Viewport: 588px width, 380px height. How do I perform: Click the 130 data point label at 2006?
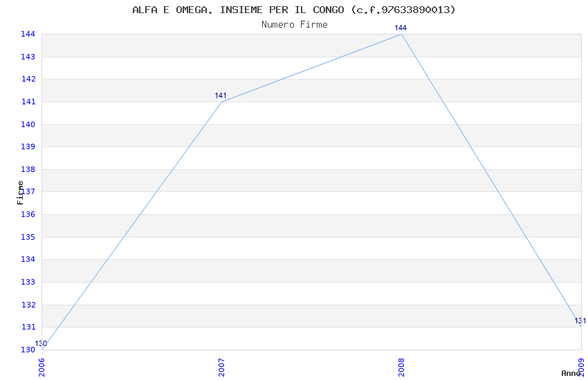tap(41, 343)
